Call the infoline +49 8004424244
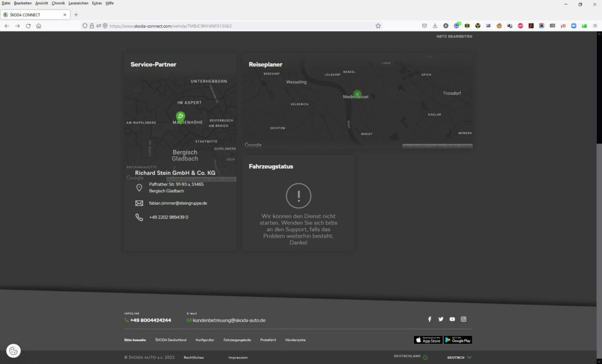Image resolution: width=602 pixels, height=364 pixels. [150, 320]
